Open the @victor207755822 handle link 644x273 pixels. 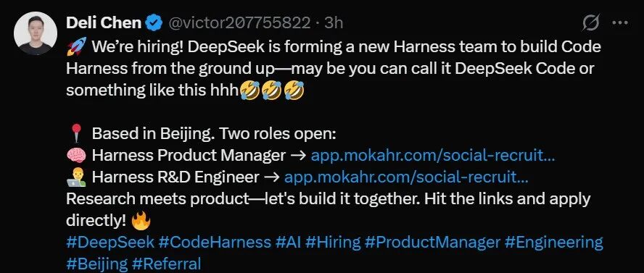coord(238,23)
